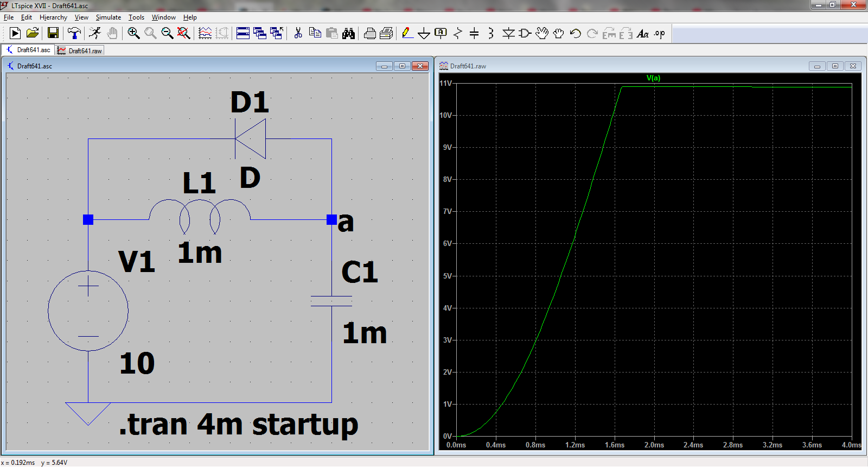Open the Edit menu
Viewport: 868px width, 467px height.
26,17
